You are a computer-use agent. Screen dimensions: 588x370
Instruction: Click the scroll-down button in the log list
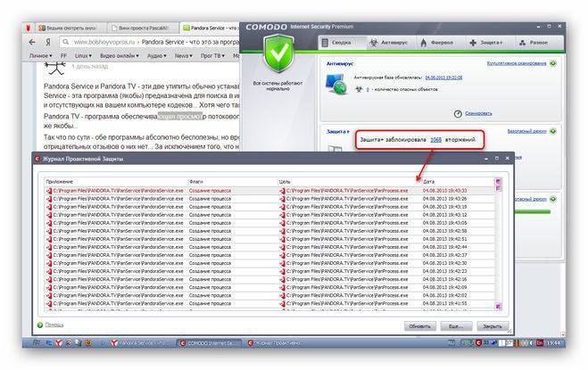498,307
